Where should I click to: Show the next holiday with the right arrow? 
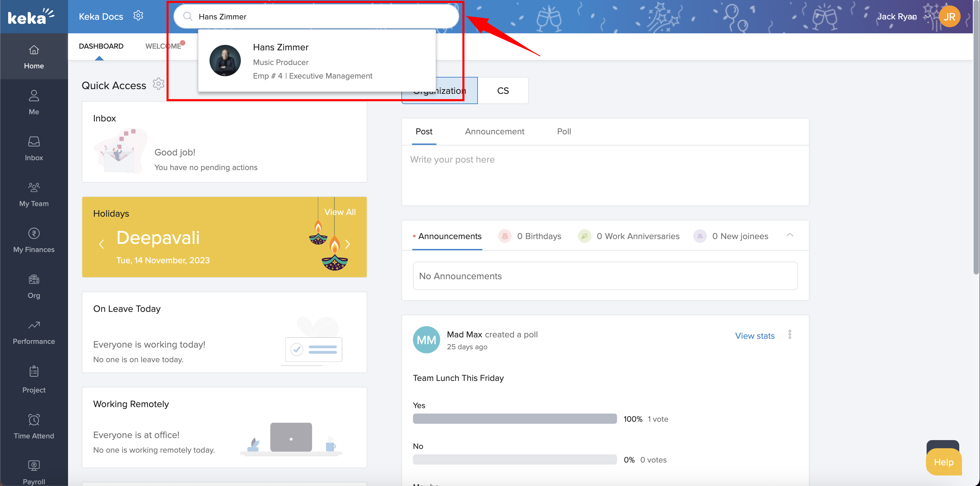[347, 245]
